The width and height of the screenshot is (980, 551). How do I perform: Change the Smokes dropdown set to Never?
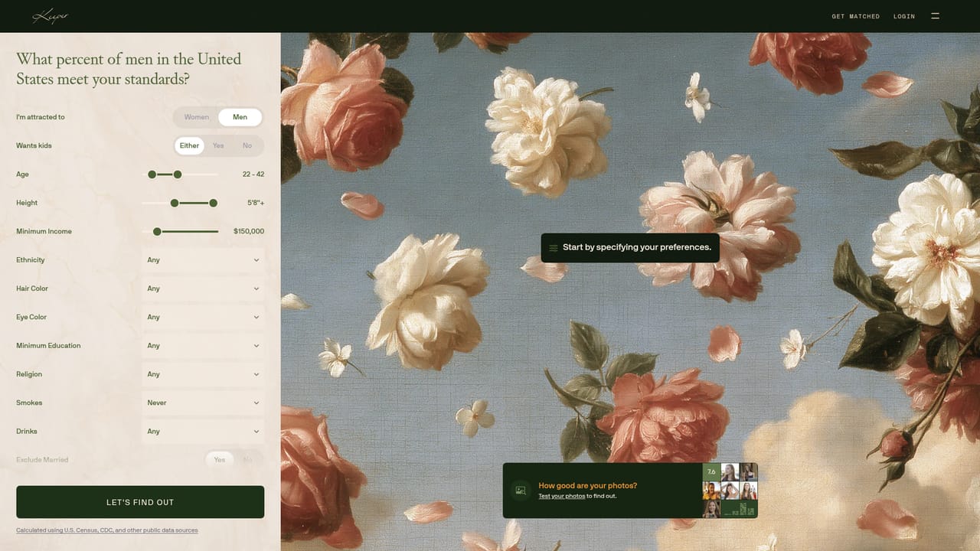coord(203,403)
